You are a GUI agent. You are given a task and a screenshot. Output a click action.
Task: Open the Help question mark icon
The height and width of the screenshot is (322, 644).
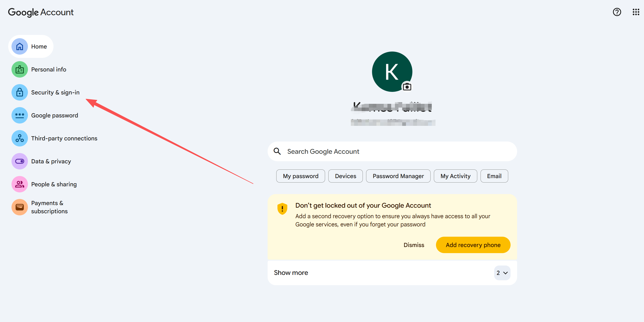tap(617, 12)
